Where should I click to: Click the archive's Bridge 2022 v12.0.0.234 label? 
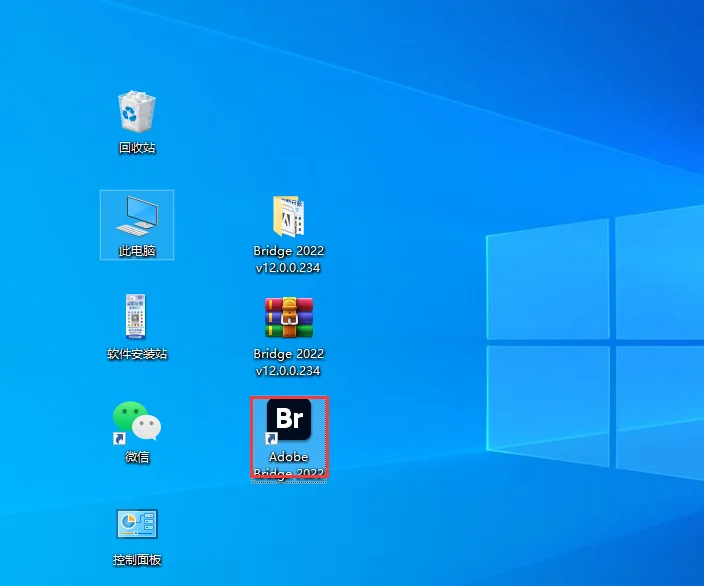point(289,362)
